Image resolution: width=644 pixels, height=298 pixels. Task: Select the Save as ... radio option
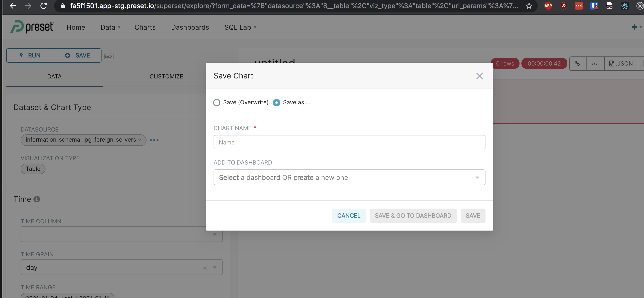(276, 102)
